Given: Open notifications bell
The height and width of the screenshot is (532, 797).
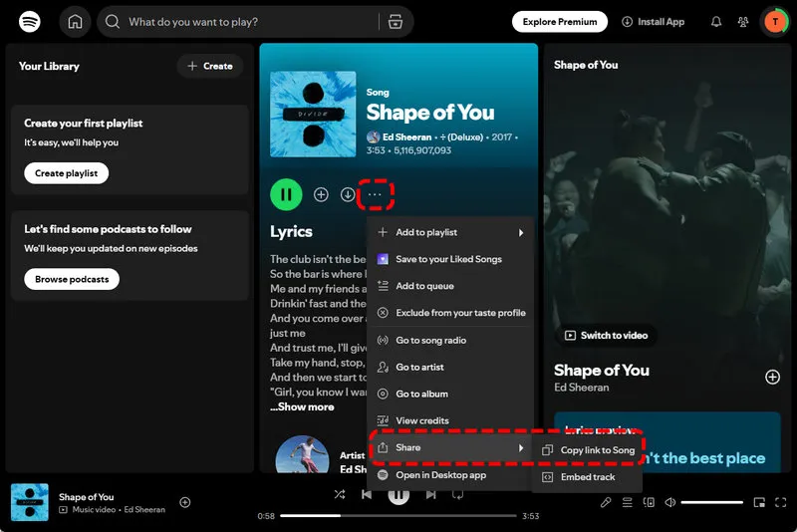Looking at the screenshot, I should click(716, 22).
